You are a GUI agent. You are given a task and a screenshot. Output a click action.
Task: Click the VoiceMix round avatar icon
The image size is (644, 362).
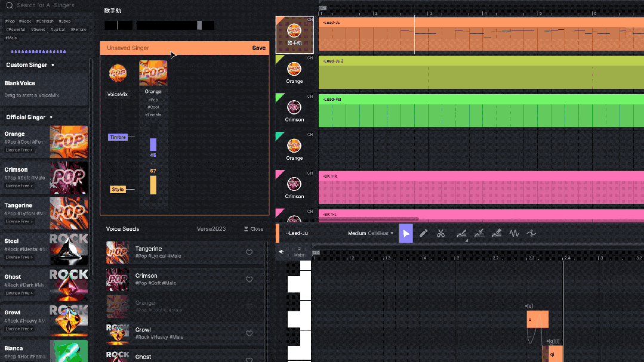coord(117,73)
